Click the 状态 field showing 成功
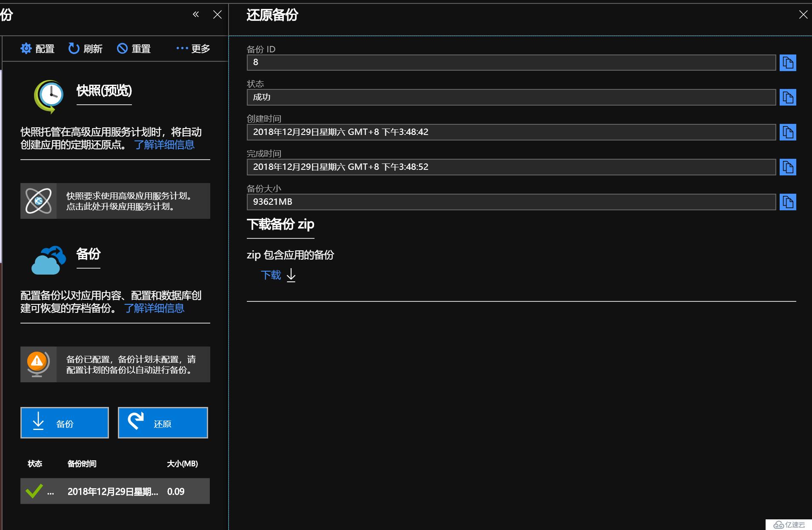812x530 pixels. point(511,97)
